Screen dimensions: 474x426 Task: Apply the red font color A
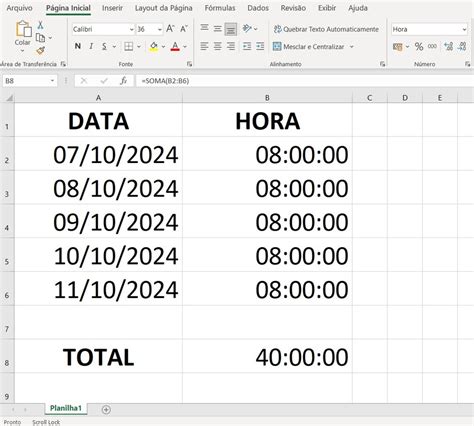(175, 46)
